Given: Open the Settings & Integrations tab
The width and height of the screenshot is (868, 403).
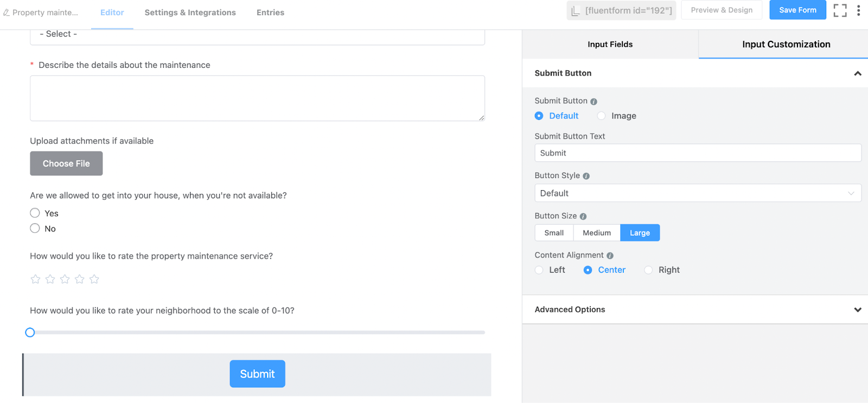Looking at the screenshot, I should pyautogui.click(x=190, y=12).
